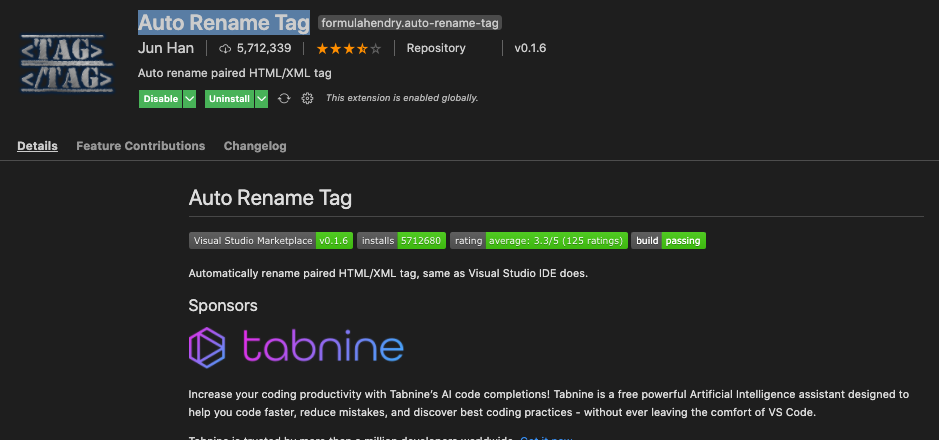Click the Auto Rename Tag extension logo
Screen dimensions: 939x440
coord(67,63)
